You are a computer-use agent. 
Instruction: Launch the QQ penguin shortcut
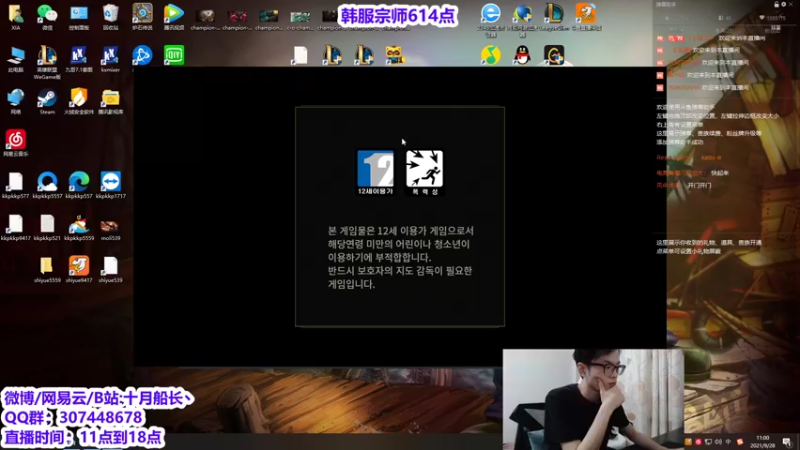(522, 55)
